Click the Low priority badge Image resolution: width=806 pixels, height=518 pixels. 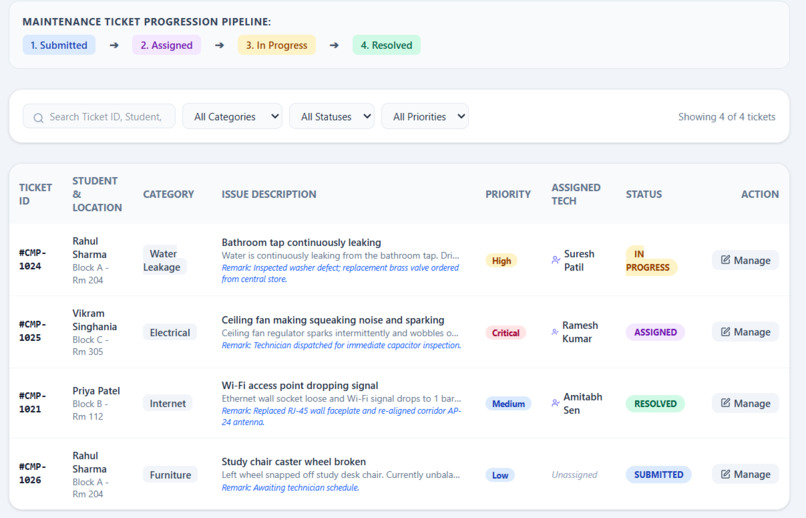500,475
